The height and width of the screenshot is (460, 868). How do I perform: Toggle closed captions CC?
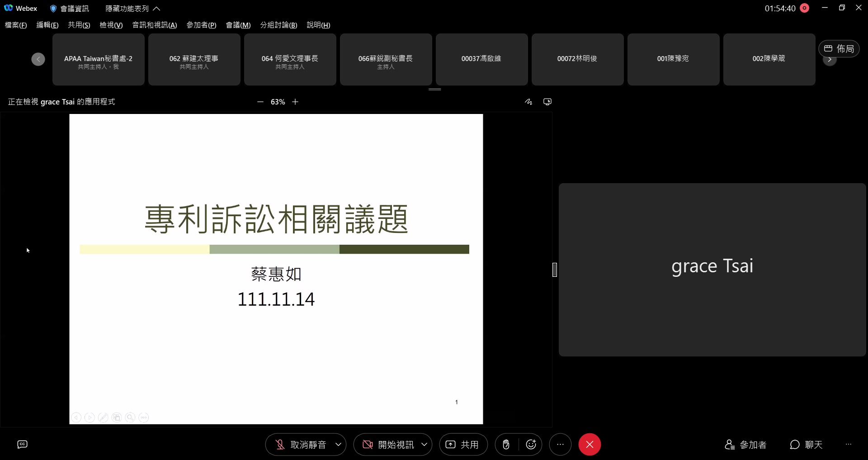click(22, 444)
